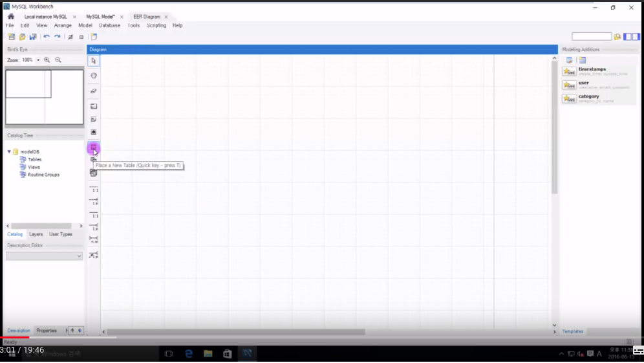Click the new model toolbar icon
The image size is (644, 363).
(x=12, y=37)
